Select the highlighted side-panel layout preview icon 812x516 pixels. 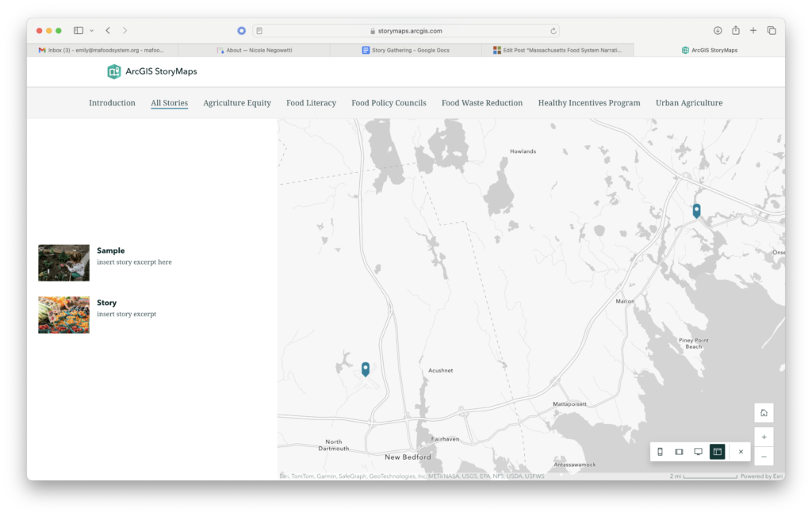point(717,452)
